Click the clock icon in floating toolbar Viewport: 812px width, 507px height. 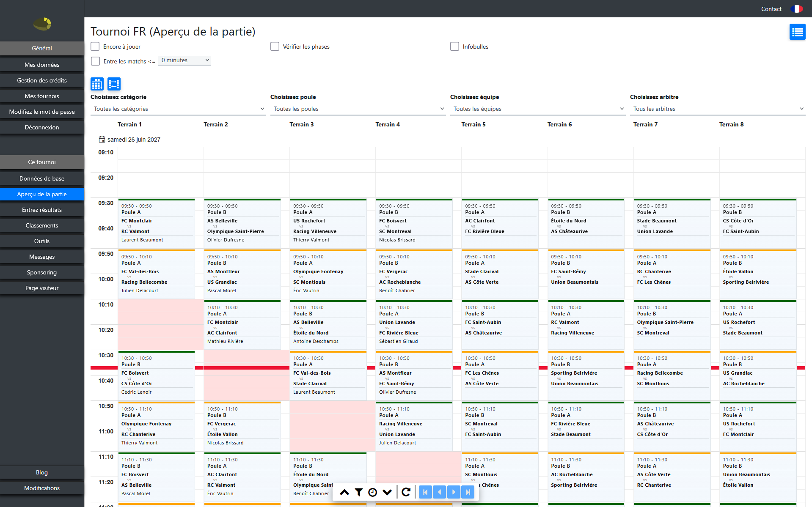coord(373,492)
